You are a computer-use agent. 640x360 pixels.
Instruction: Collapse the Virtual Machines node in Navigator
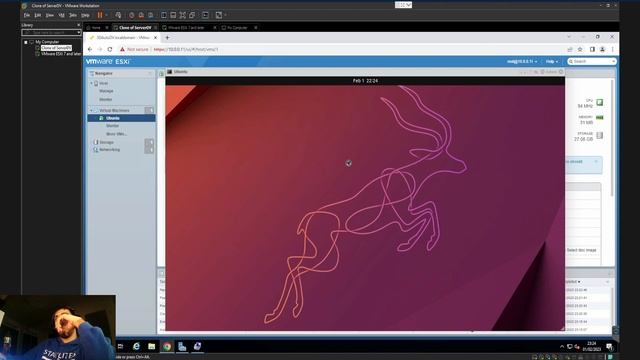(91, 111)
